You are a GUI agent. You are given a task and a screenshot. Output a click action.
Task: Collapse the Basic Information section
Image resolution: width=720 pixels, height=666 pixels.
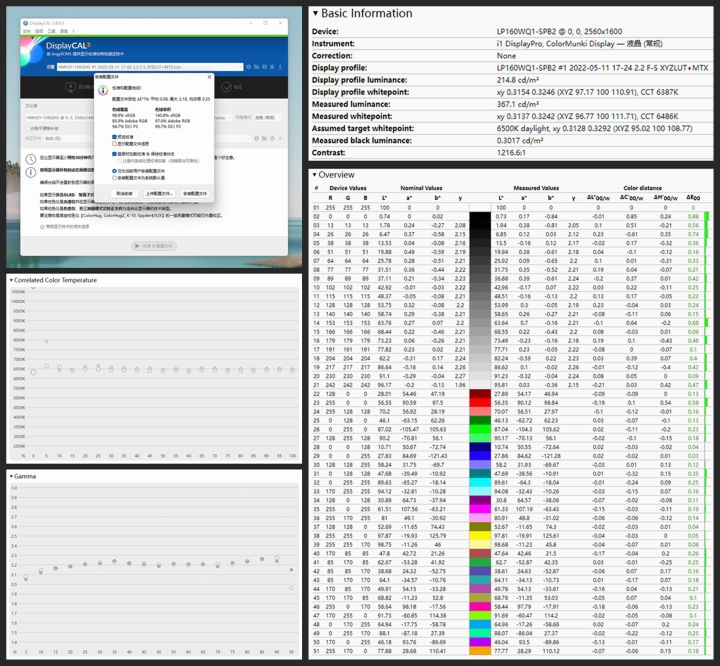[315, 13]
